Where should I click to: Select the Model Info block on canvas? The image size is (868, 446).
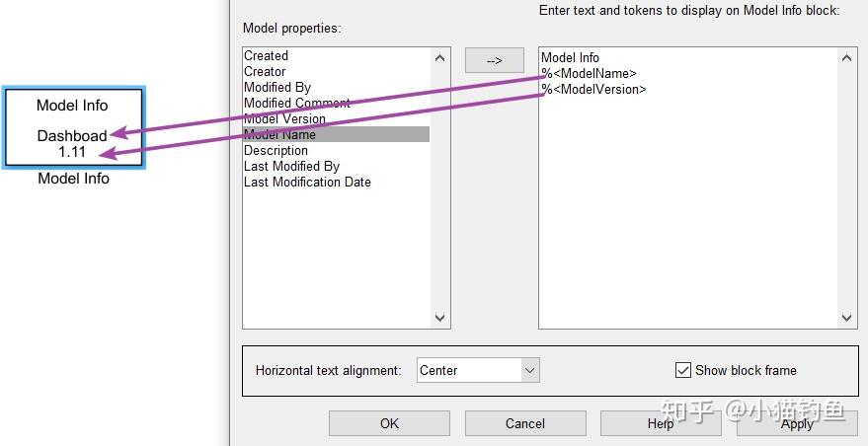73,127
